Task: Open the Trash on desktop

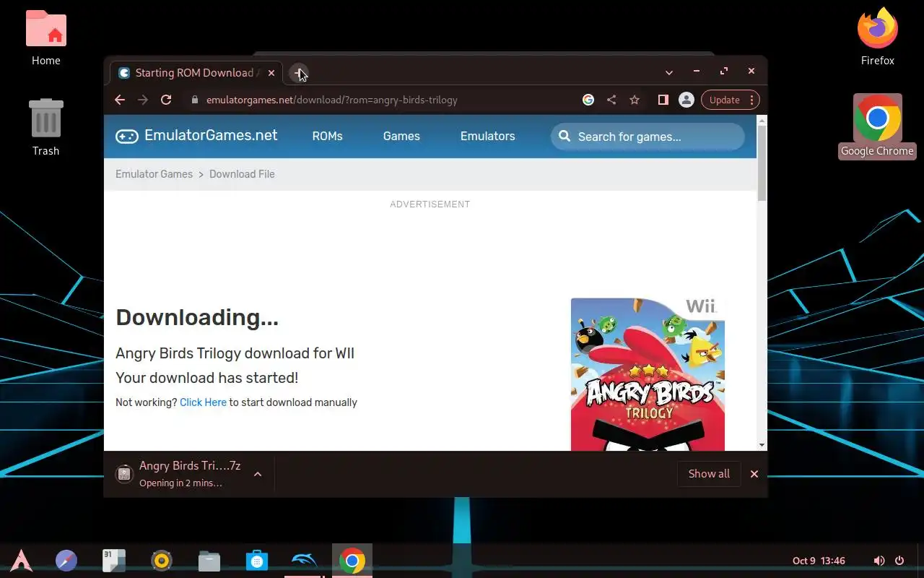Action: pyautogui.click(x=45, y=127)
